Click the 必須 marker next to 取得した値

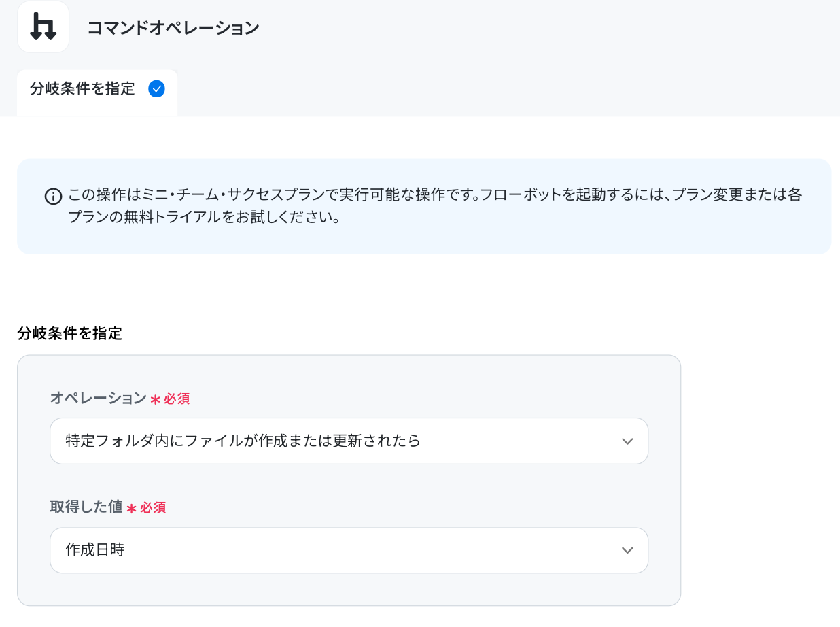pos(153,508)
